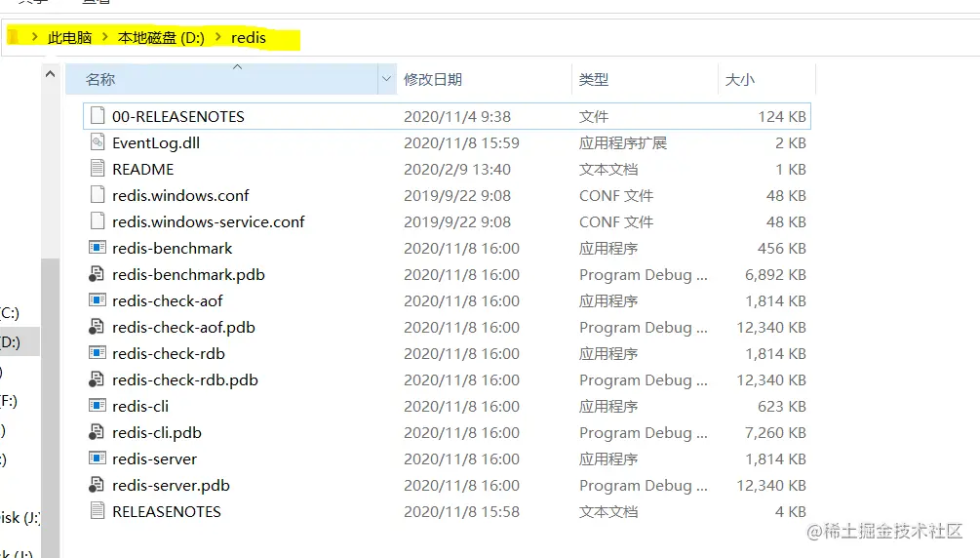
Task: Select the file name redis-cli.pdb
Action: pos(157,431)
